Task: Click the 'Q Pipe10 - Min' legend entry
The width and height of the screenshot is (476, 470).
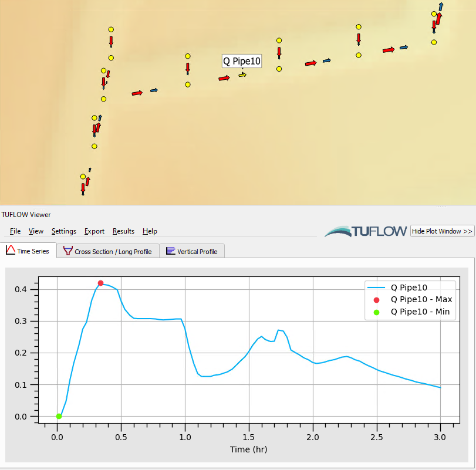Action: (x=420, y=312)
